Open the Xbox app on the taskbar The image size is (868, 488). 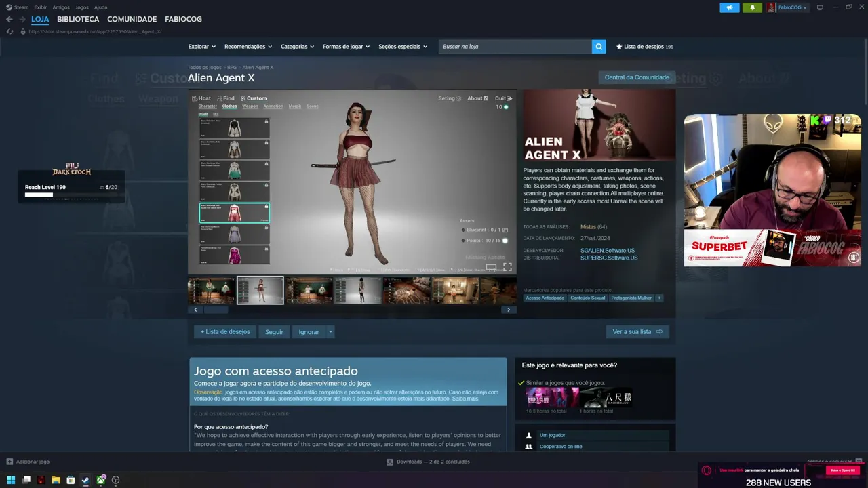pos(101,480)
